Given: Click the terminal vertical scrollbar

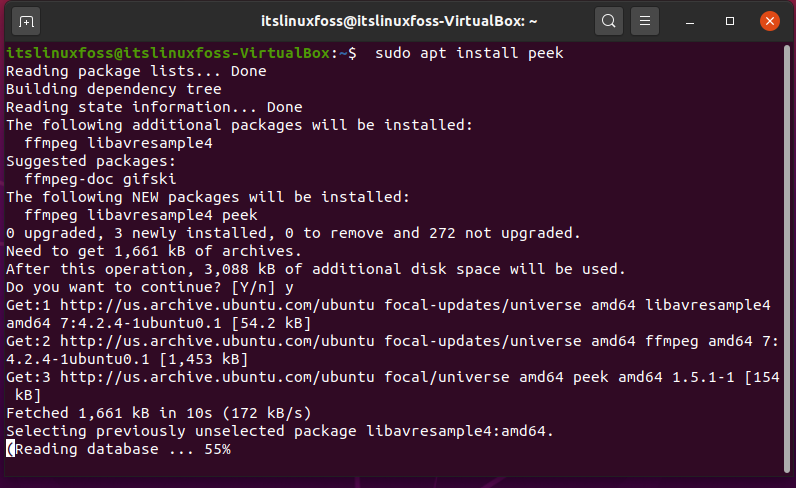Looking at the screenshot, I should tap(787, 259).
